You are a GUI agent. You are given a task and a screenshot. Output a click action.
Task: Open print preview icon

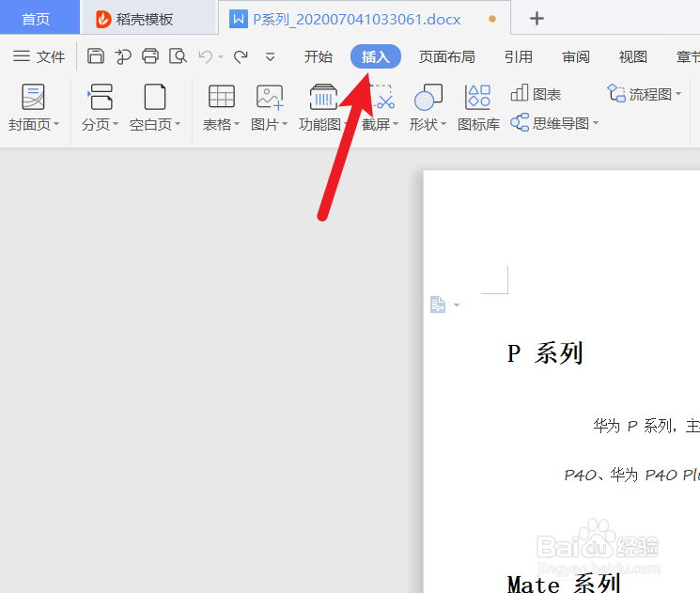pyautogui.click(x=178, y=56)
